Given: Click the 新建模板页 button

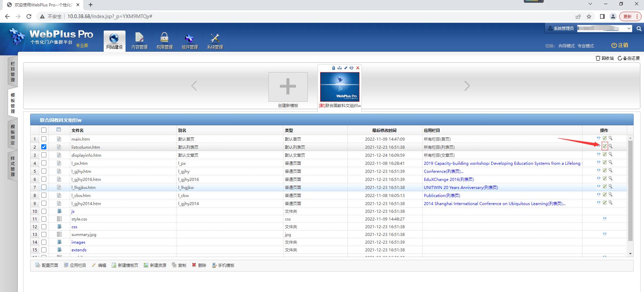Looking at the screenshot, I should tap(125, 265).
